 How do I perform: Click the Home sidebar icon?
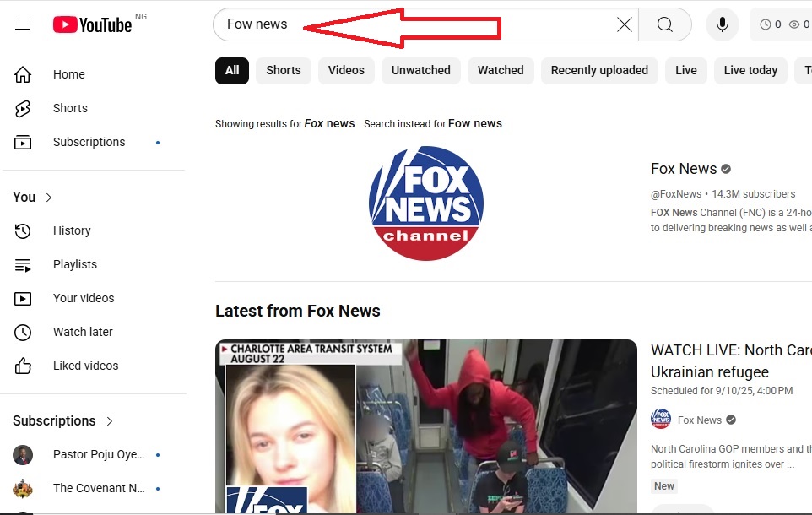point(23,74)
